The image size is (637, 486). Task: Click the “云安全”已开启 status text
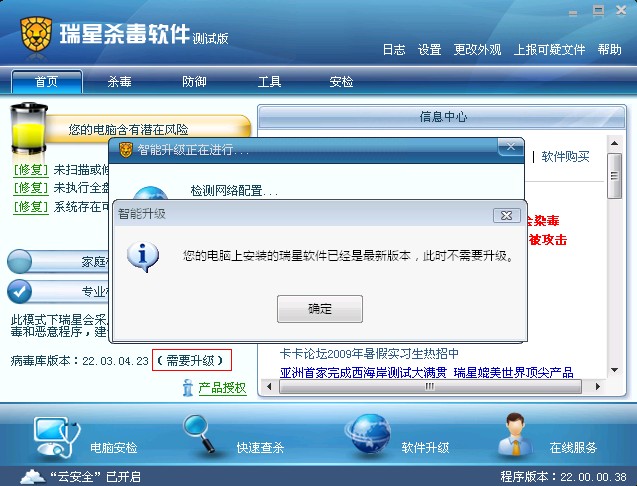click(95, 477)
